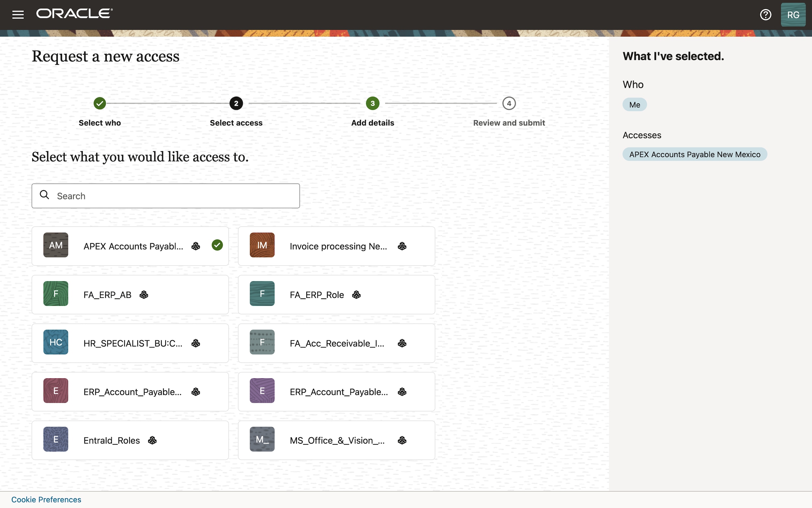Click the role icon beside Entrald_Roles
The height and width of the screenshot is (508, 812).
point(152,440)
